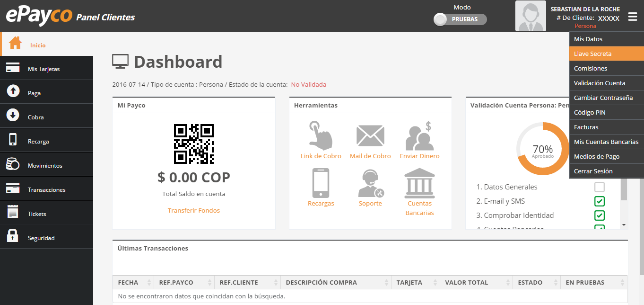Sort table by EN PRUEBAS column
Image resolution: width=644 pixels, height=305 pixels.
pos(594,282)
